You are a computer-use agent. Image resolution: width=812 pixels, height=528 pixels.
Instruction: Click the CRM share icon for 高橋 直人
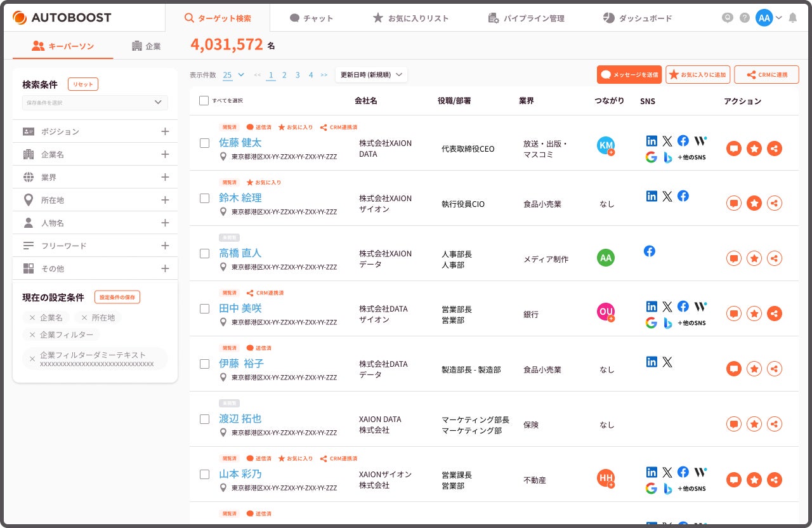point(774,258)
